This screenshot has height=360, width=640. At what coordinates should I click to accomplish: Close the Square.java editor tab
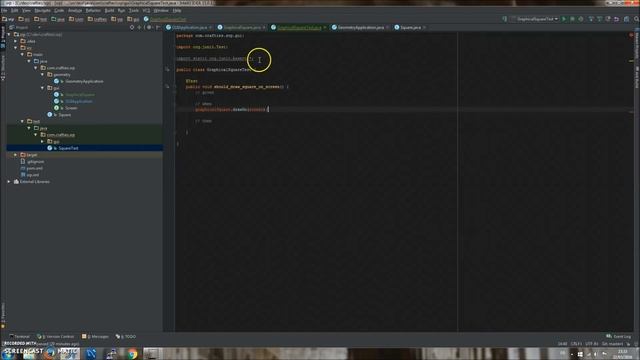point(424,27)
